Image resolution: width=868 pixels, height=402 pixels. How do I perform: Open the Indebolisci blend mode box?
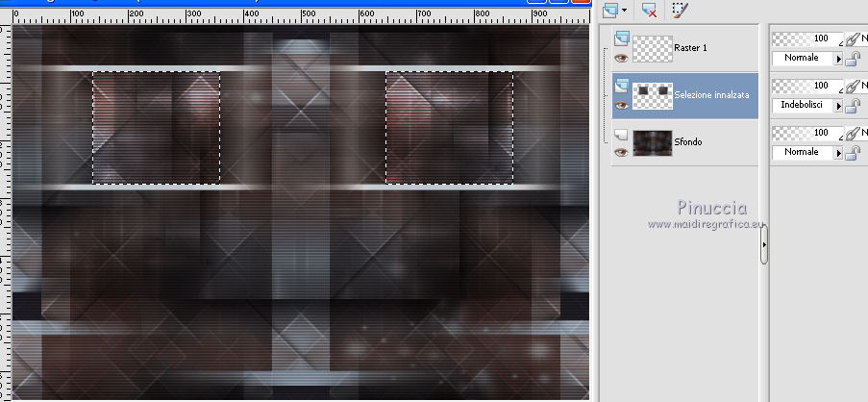coord(803,105)
